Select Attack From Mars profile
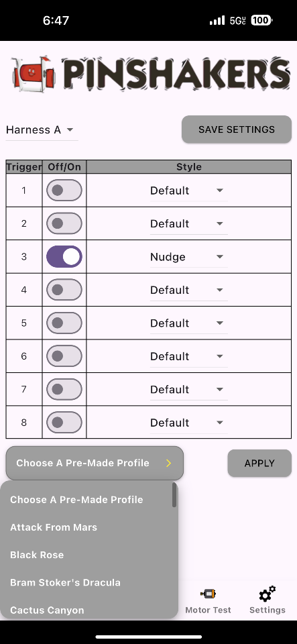This screenshot has width=297, height=644. click(54, 527)
